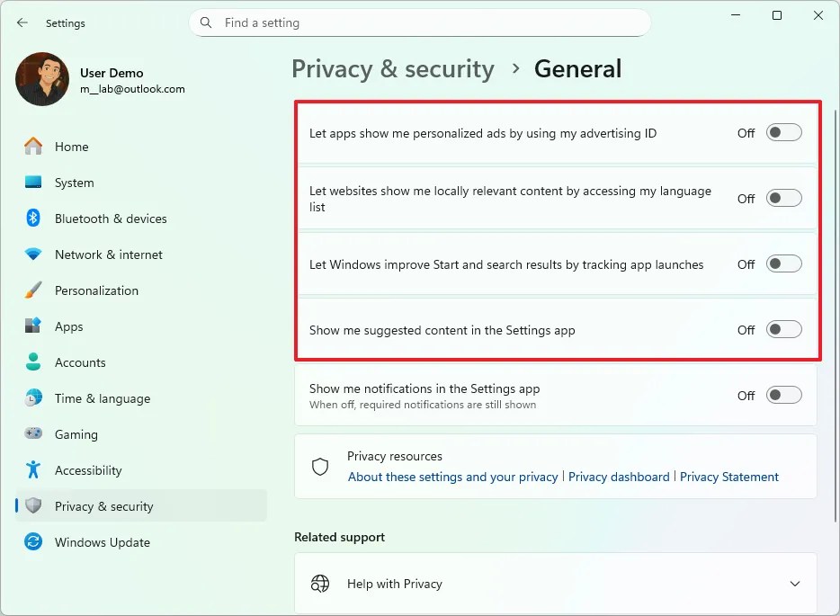Enable suggested content in Settings app
The width and height of the screenshot is (840, 616).
click(x=782, y=330)
